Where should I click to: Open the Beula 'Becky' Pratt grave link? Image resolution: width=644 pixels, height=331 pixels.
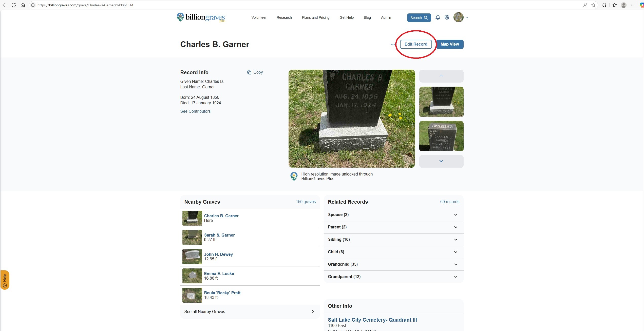click(x=222, y=293)
